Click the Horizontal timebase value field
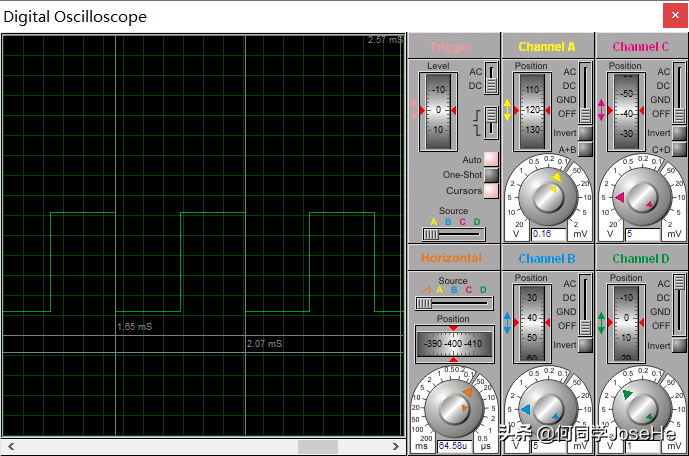This screenshot has width=689, height=456. pos(454,445)
